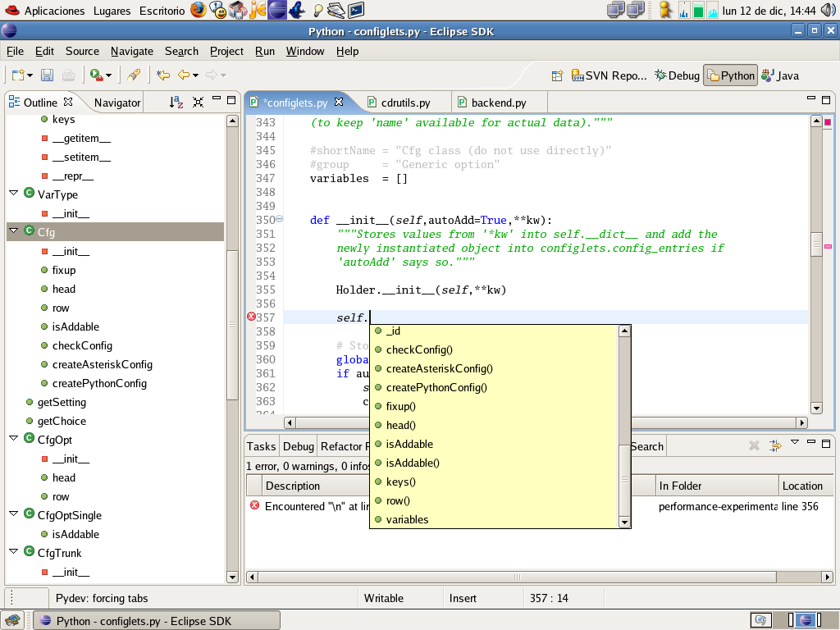Toggle alphabetical sort in Outline

pos(176,102)
